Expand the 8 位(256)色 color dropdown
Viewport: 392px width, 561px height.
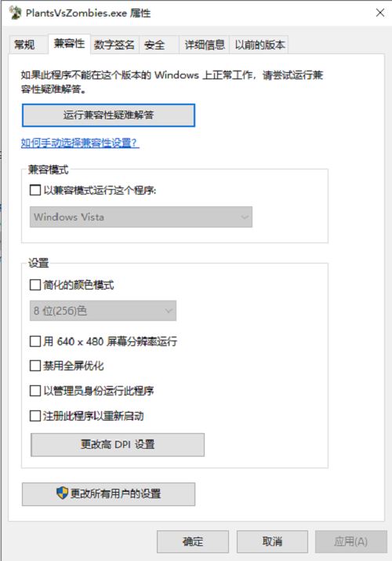coord(103,311)
